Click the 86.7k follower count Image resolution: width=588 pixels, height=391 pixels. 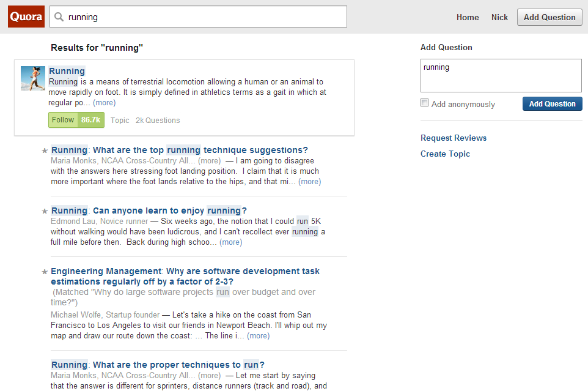(90, 120)
